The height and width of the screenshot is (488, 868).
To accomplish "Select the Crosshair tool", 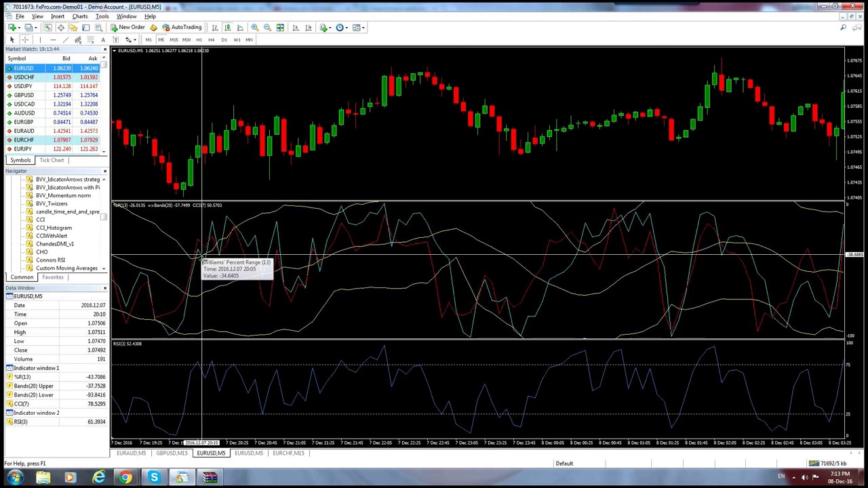I will (x=24, y=40).
